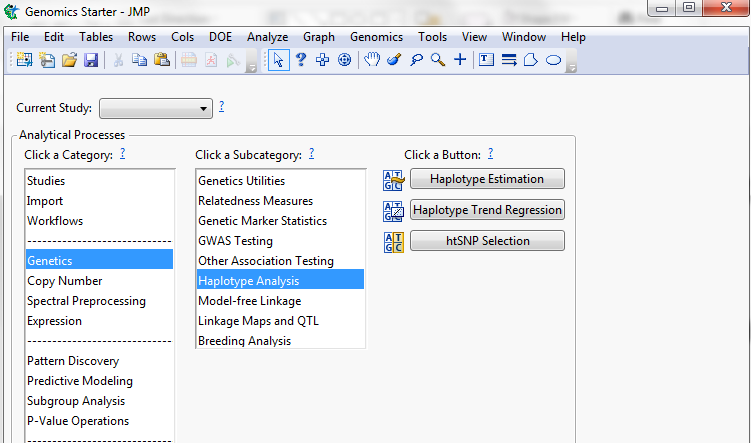
Task: Click the Open file folder icon
Action: pos(69,60)
